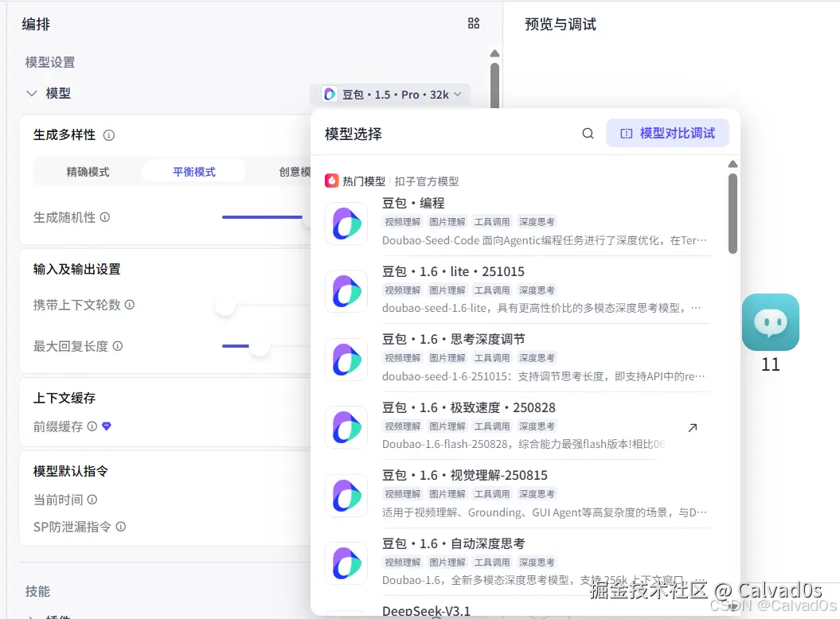Click the 最大回复长度 slider handle
The image size is (840, 619).
(260, 346)
